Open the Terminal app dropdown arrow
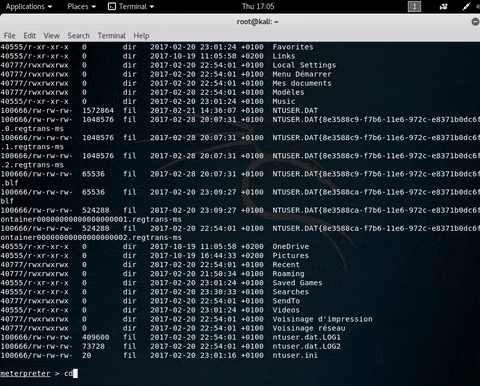 (152, 7)
